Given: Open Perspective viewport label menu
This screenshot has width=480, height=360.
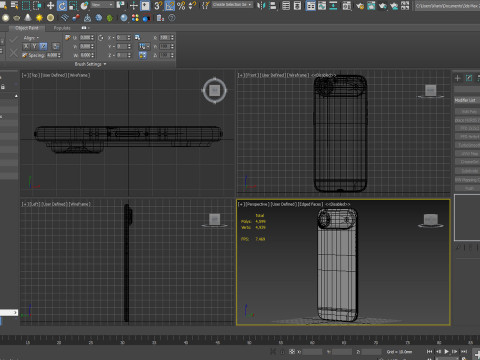Looking at the screenshot, I should 257,204.
